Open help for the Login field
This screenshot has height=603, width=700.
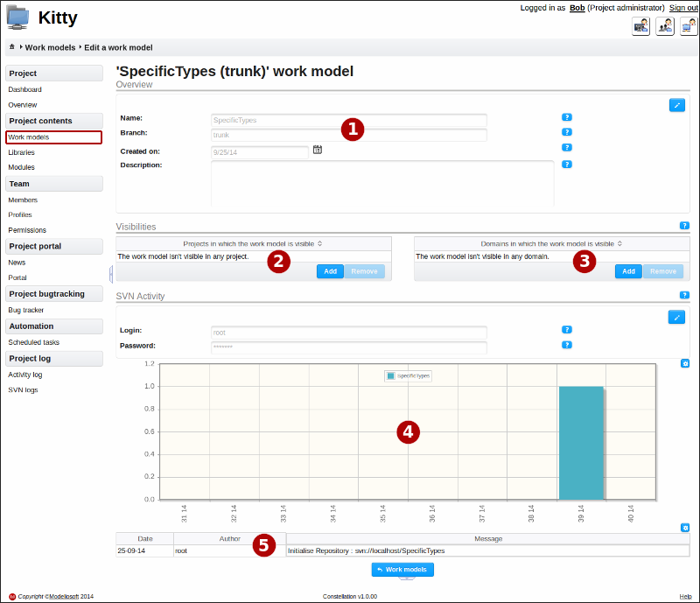point(566,330)
